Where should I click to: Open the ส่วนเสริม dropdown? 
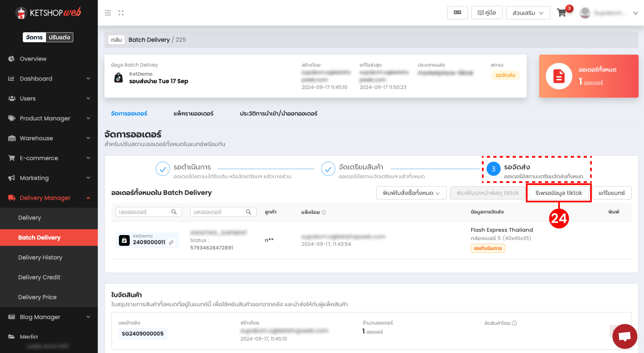coord(528,13)
